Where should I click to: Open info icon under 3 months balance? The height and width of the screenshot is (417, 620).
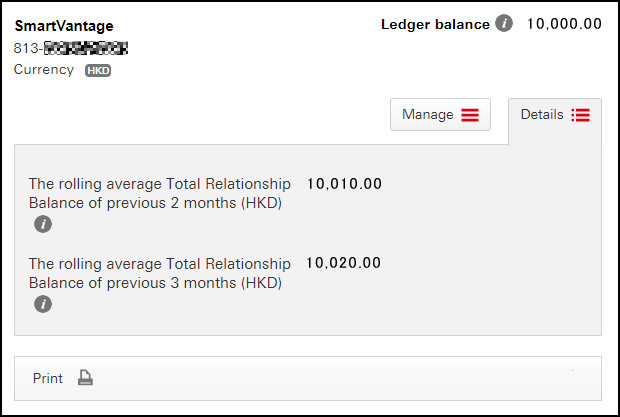click(x=43, y=304)
